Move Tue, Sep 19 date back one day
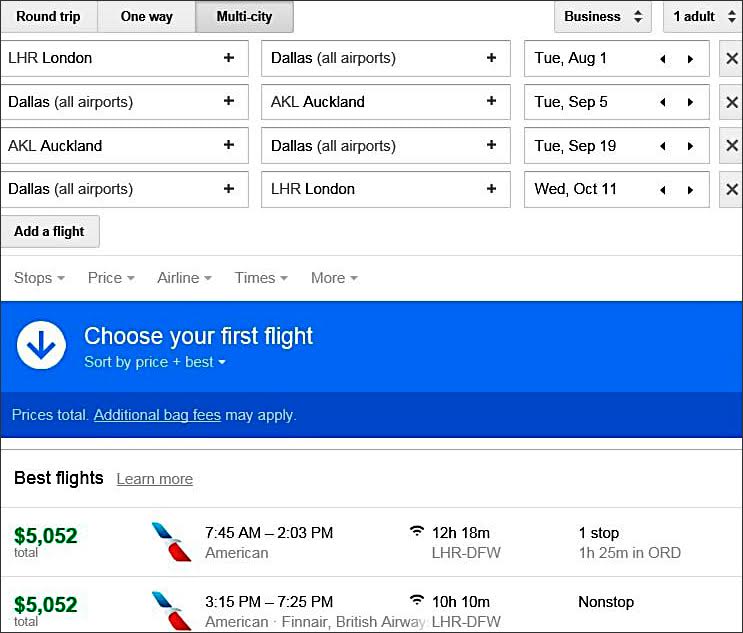 point(663,146)
